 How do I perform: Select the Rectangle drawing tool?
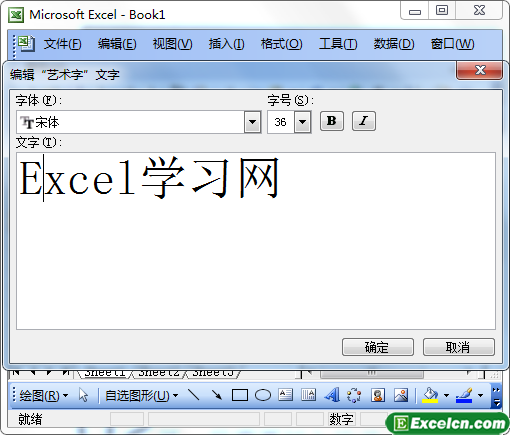click(x=240, y=395)
